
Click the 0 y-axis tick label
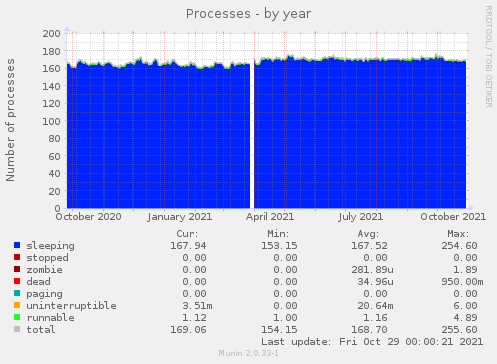tap(58, 208)
